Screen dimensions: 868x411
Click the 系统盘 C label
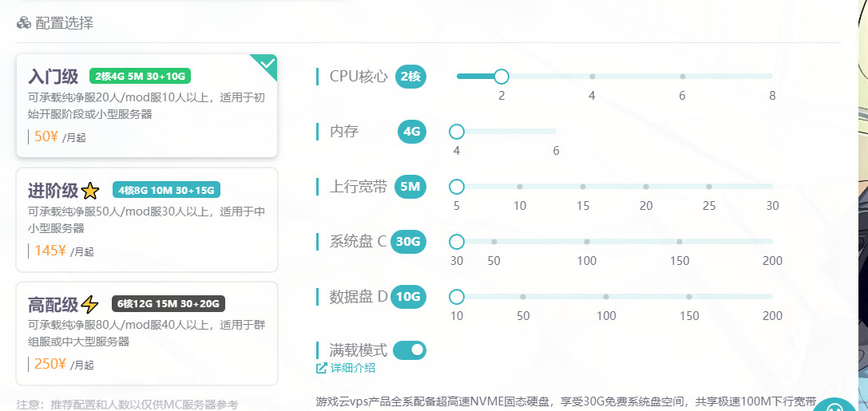359,242
